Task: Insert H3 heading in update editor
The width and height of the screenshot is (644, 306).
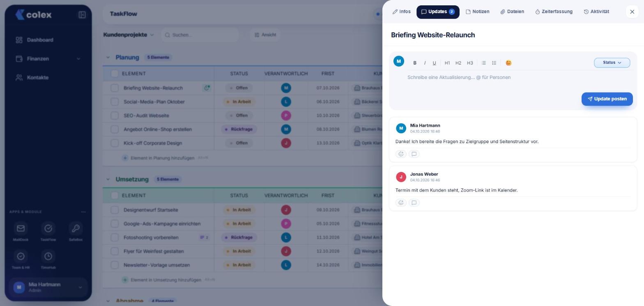Action: (x=470, y=63)
